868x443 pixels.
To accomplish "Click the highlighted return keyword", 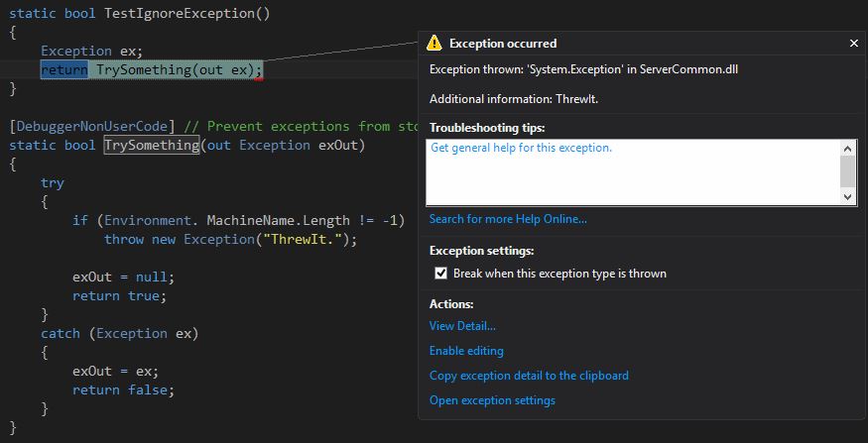I will 64,70.
